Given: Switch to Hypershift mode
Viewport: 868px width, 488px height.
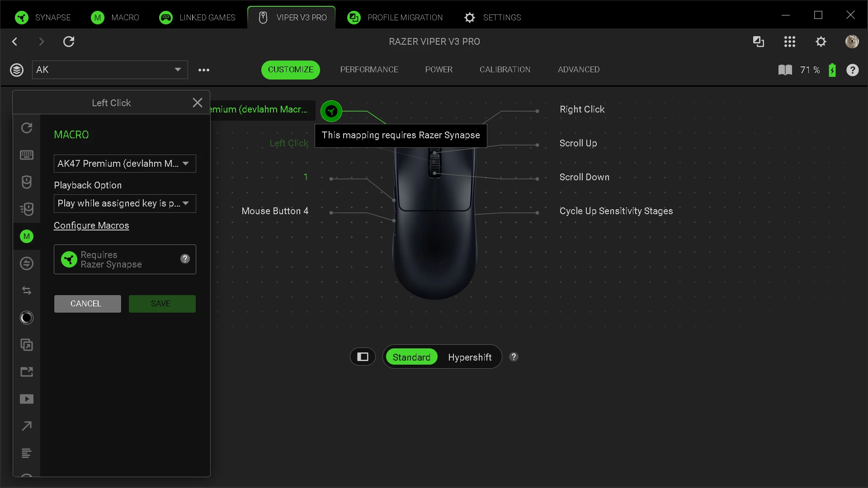Looking at the screenshot, I should (470, 357).
